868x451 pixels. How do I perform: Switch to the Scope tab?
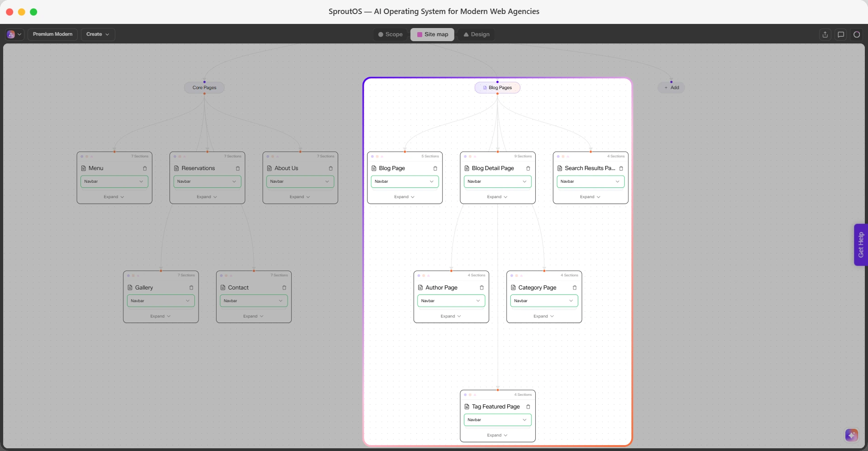[391, 34]
